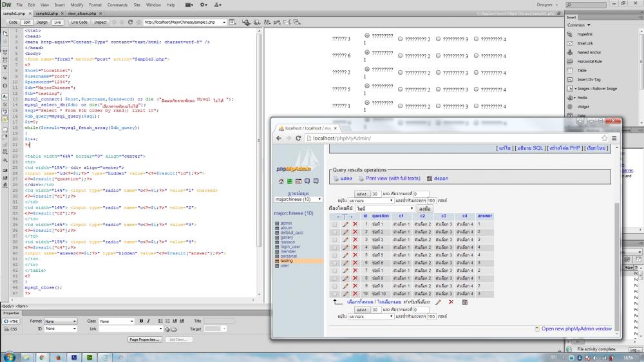Click the Split view button
The image size is (644, 362).
[26, 22]
